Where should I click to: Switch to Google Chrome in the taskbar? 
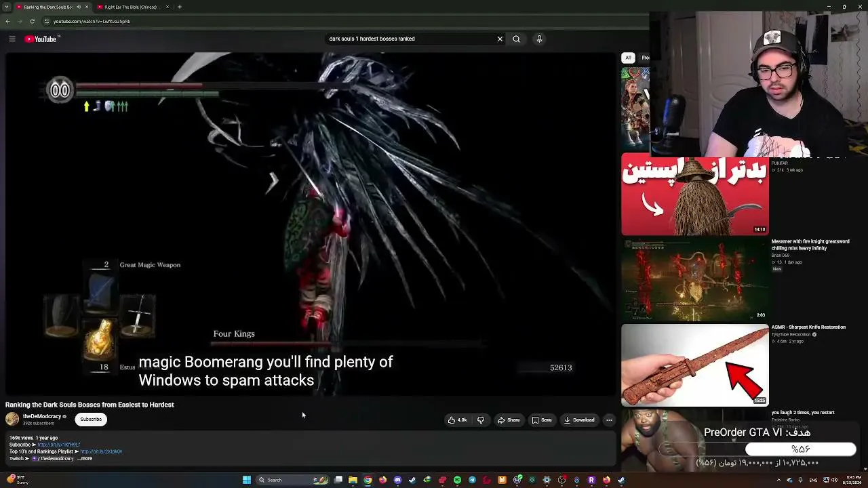[x=368, y=480]
